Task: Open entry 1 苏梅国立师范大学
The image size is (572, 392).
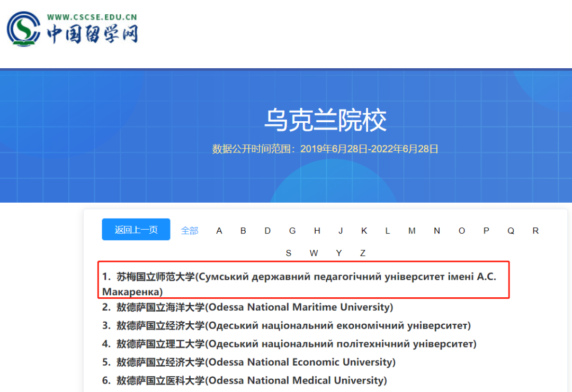Action: click(x=299, y=284)
